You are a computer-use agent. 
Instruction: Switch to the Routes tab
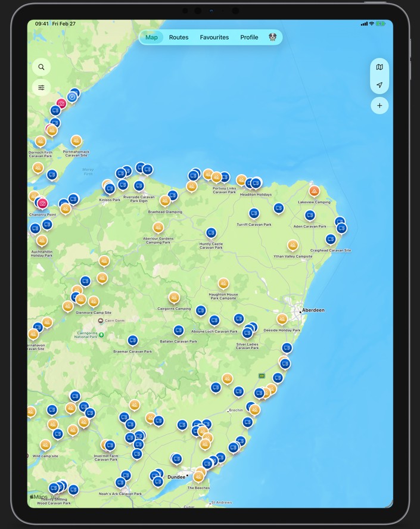tap(179, 38)
